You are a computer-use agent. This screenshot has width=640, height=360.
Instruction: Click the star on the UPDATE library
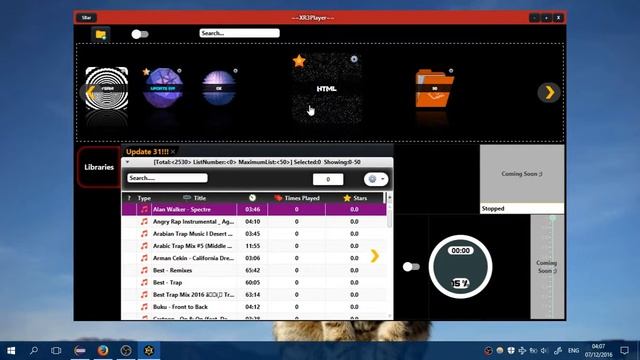coord(146,72)
